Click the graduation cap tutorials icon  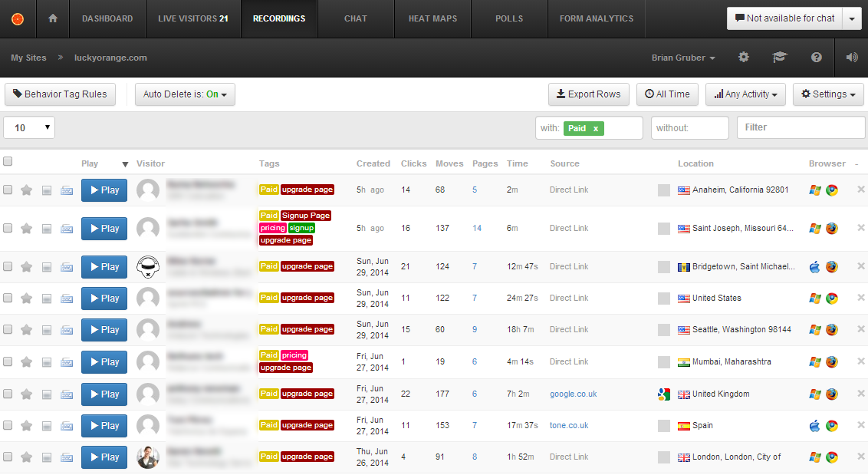[x=779, y=57]
